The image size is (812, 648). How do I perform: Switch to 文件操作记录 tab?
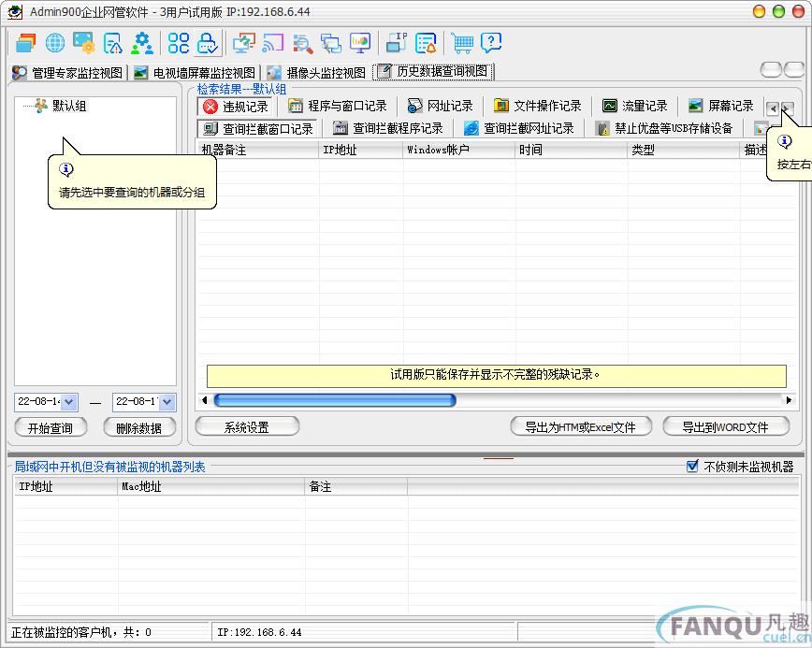538,106
